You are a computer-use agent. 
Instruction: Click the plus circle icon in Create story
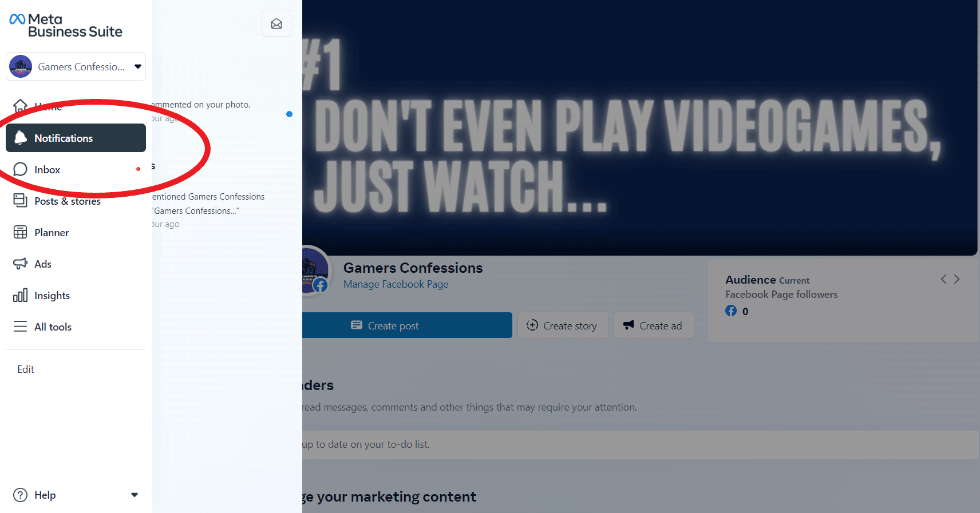[x=532, y=325]
